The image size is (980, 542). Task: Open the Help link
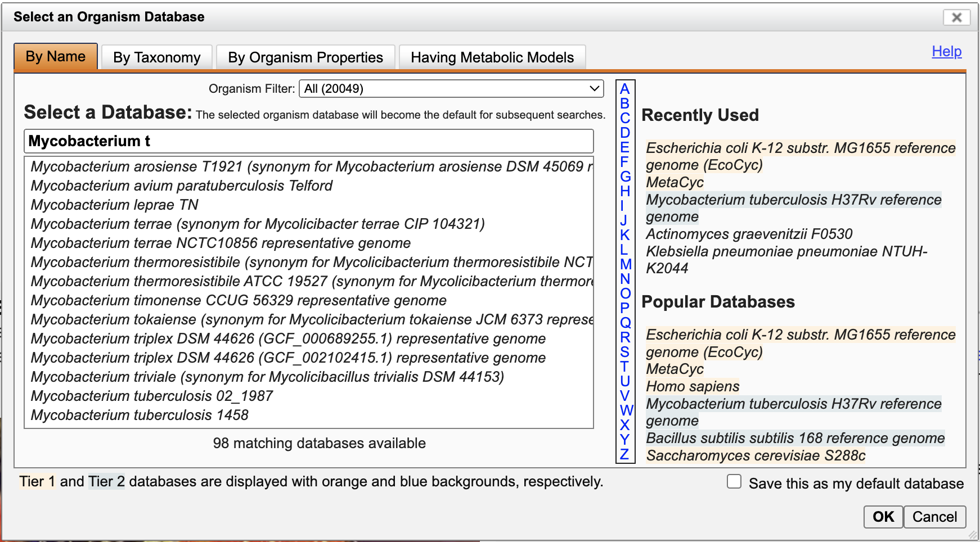[x=946, y=51]
